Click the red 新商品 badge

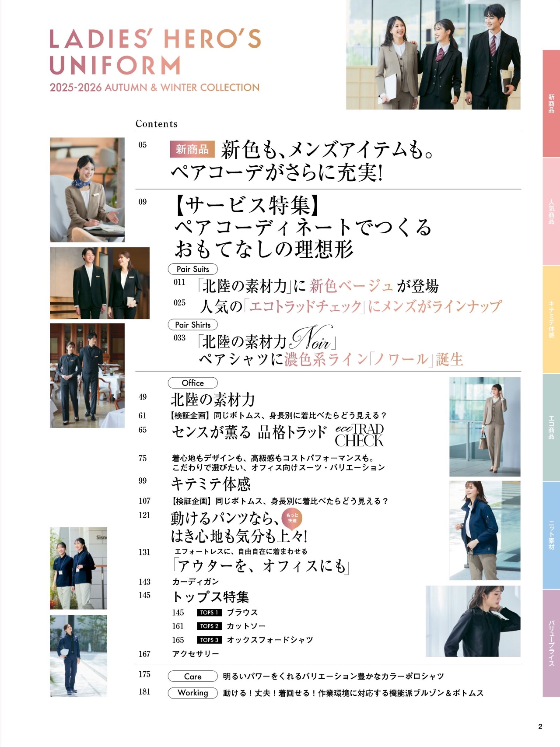192,149
